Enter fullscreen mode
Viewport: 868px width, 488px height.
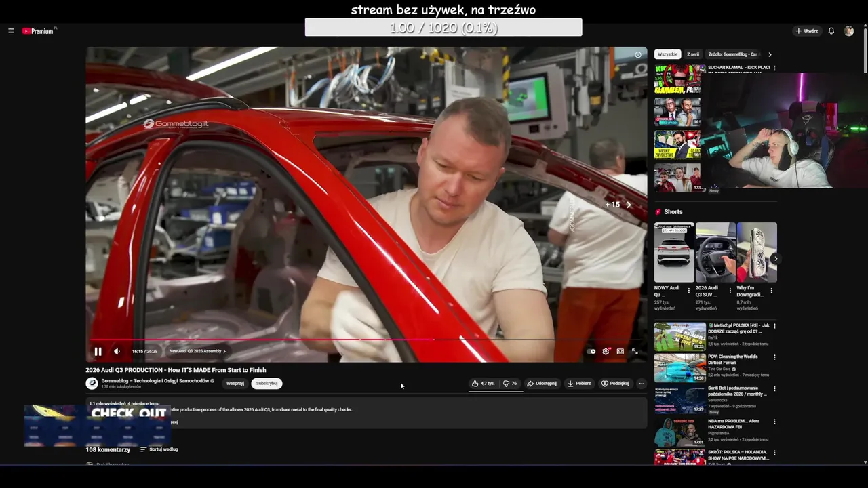635,351
